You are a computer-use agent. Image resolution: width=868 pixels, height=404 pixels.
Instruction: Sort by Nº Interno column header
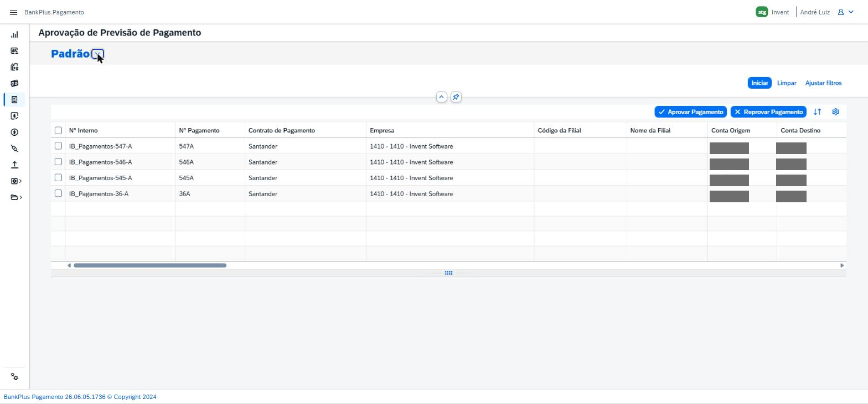[x=120, y=130]
